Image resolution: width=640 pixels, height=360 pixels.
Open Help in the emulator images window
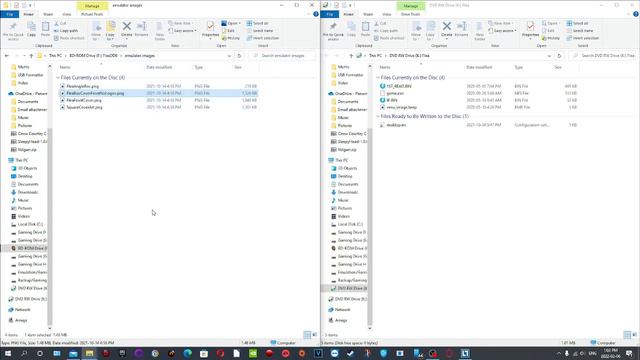(x=316, y=14)
